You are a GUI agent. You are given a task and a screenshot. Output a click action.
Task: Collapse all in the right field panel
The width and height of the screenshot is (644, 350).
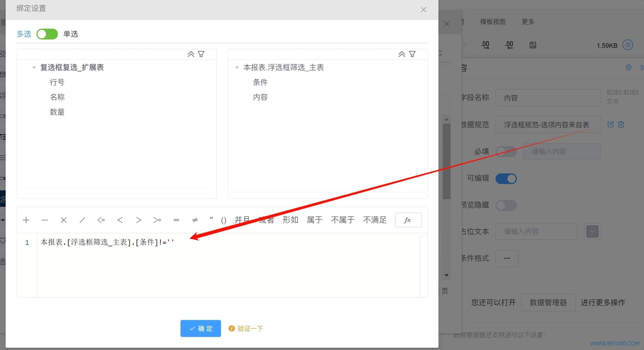pyautogui.click(x=402, y=54)
